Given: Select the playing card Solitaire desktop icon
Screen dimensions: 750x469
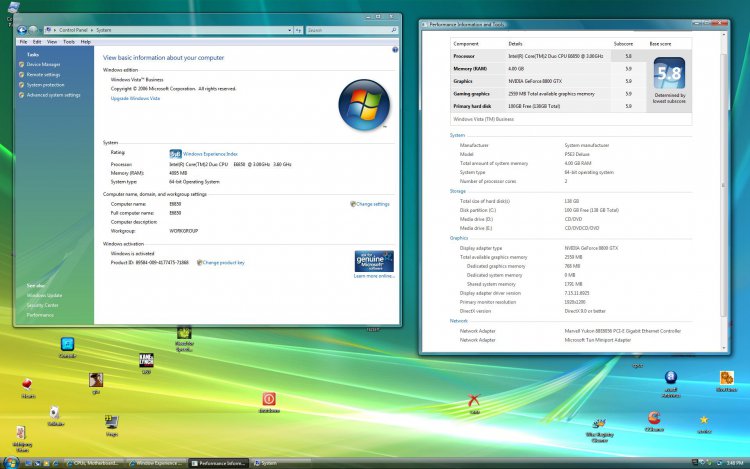Looking at the screenshot, I should [55, 415].
